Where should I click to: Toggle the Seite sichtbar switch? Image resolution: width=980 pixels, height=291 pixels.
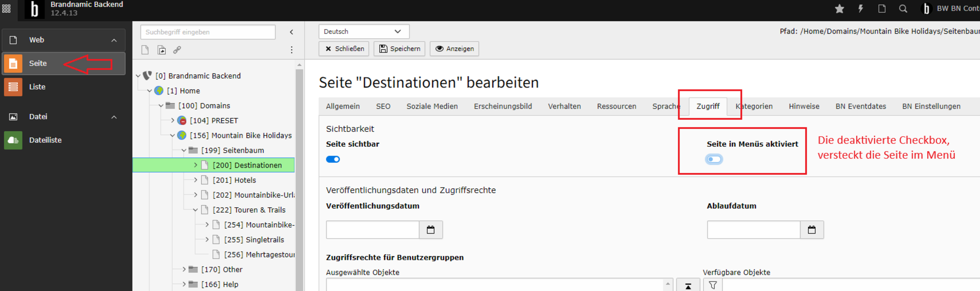click(x=333, y=159)
